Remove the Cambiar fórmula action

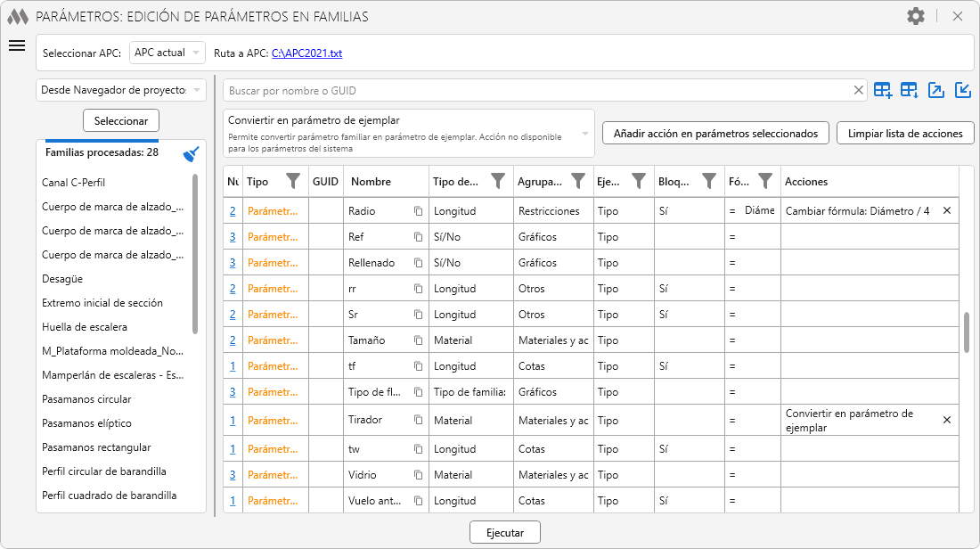[947, 211]
